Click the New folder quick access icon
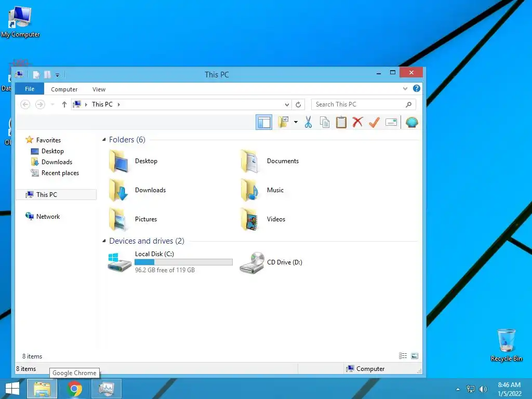 (x=47, y=75)
